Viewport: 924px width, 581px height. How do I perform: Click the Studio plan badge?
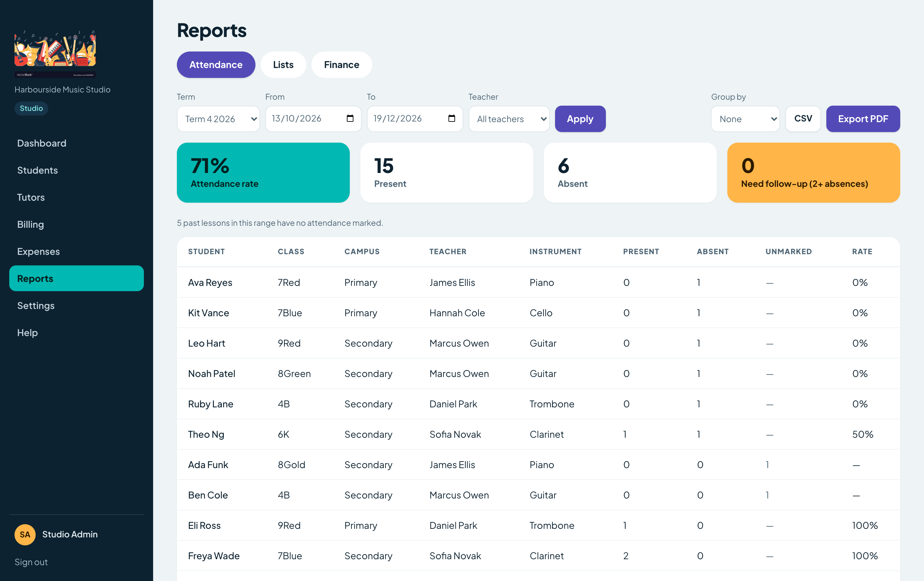[x=31, y=109]
